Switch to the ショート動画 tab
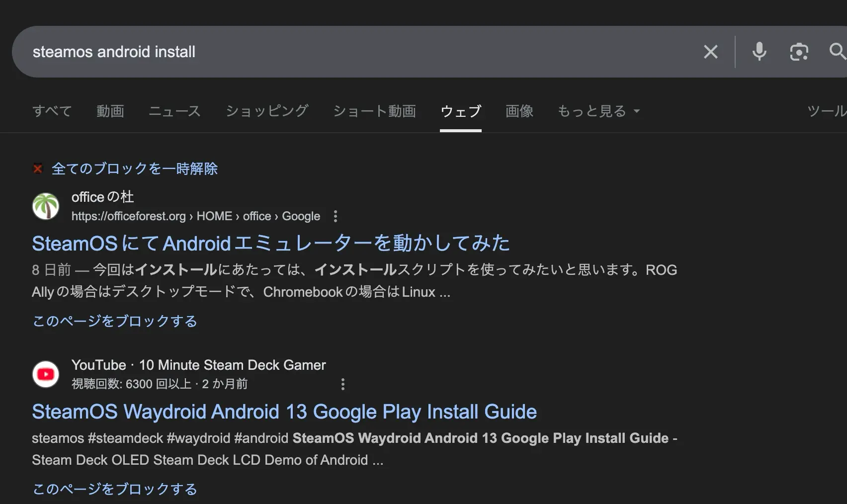Screen dimensions: 847x504 click(374, 111)
